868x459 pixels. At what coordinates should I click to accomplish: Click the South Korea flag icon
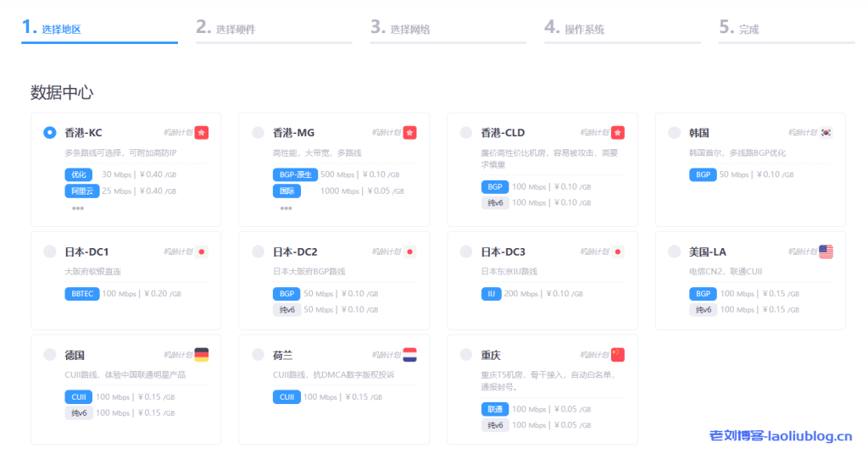coord(826,133)
